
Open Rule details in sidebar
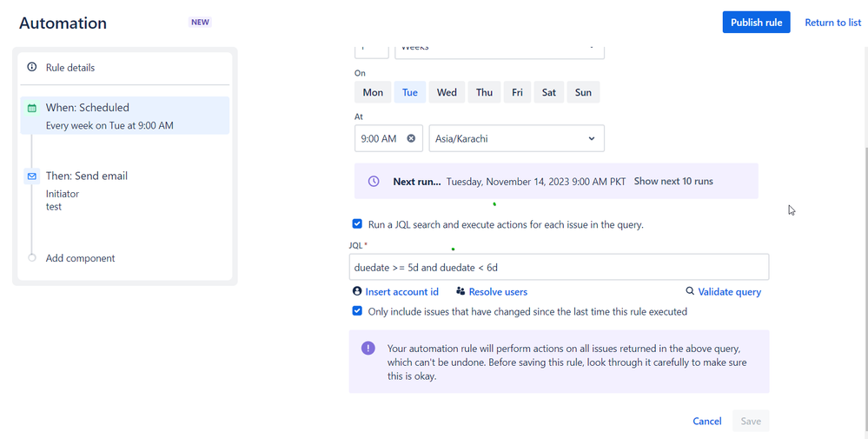coord(125,68)
